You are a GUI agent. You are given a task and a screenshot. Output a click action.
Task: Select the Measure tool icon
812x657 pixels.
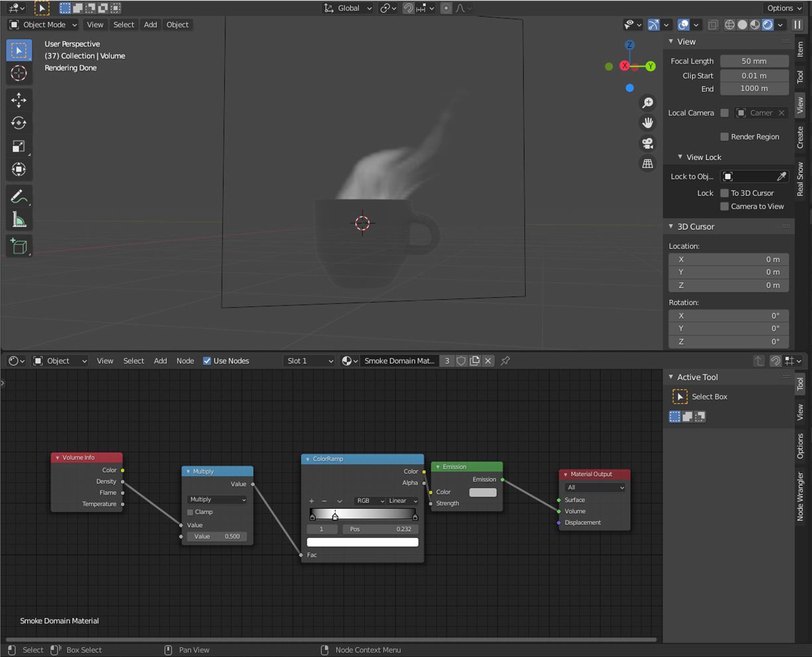[x=19, y=220]
